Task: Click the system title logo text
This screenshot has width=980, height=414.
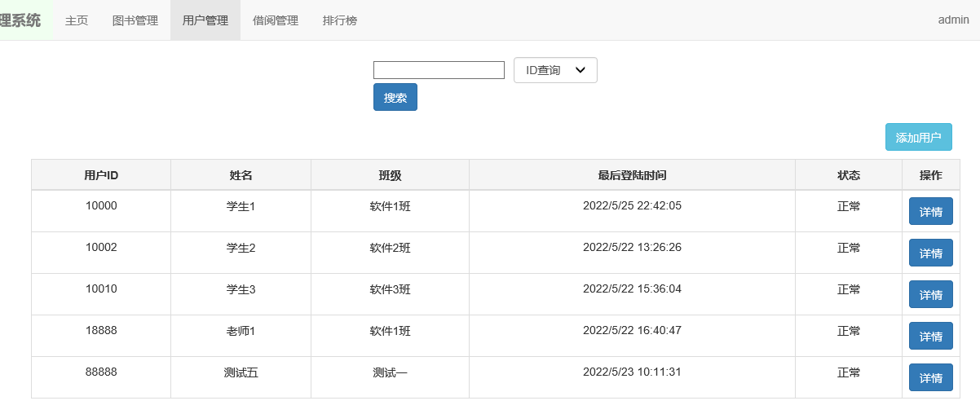Action: [20, 20]
